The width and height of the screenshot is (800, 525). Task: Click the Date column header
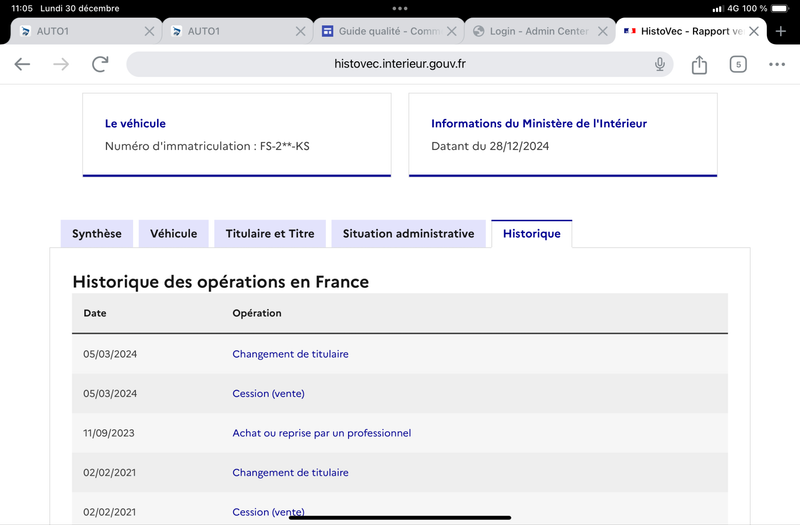click(x=95, y=313)
